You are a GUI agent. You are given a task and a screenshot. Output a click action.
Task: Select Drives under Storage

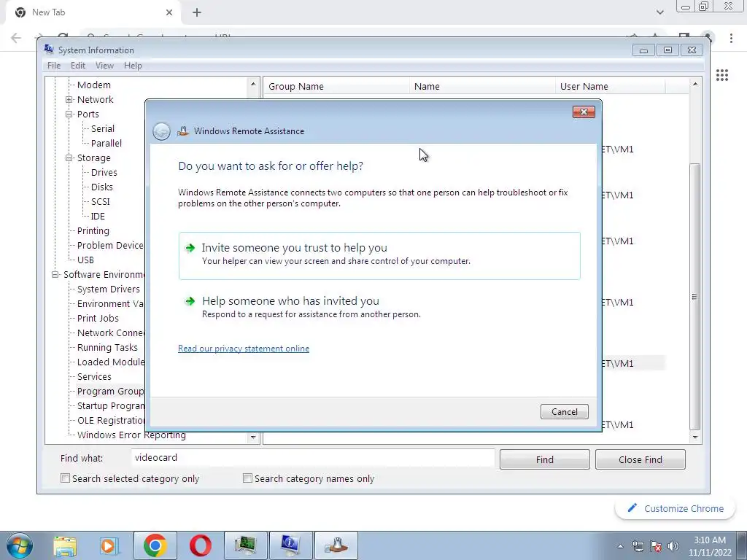coord(104,172)
